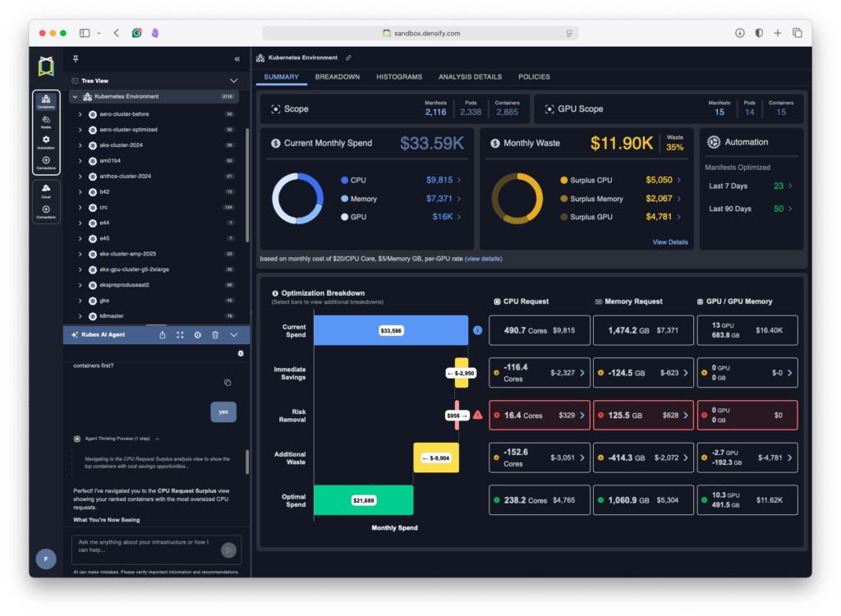Switch to the BREAKDOWN tab
The image size is (841, 616).
337,77
